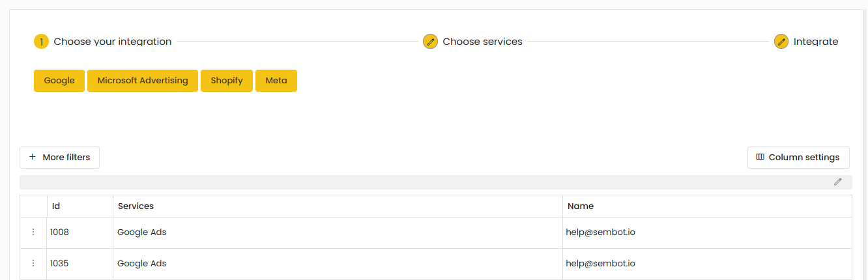
Task: Go to the Choose services step
Action: (x=482, y=42)
